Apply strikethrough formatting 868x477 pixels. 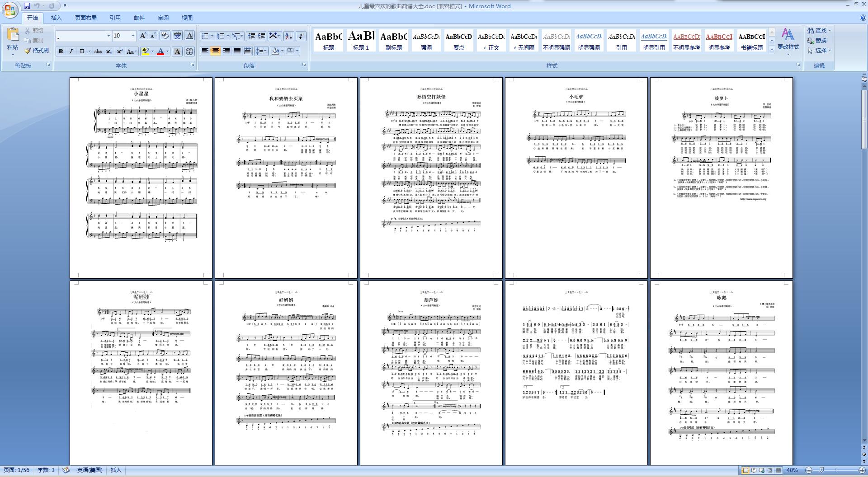98,51
